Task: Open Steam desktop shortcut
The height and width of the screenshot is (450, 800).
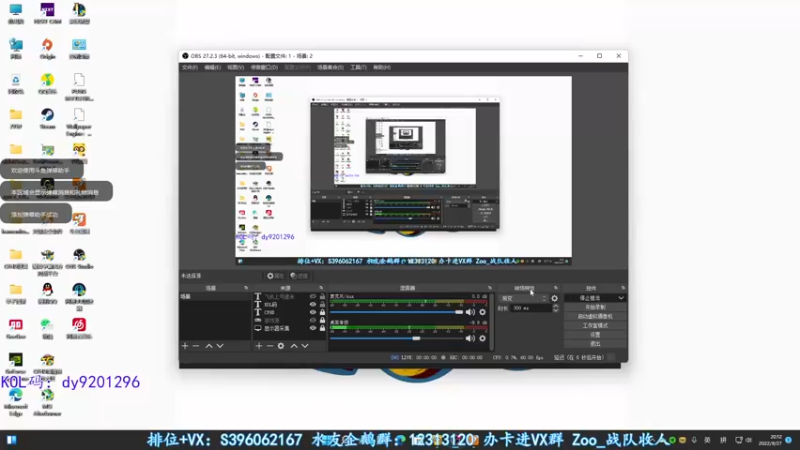Action: coord(47,119)
